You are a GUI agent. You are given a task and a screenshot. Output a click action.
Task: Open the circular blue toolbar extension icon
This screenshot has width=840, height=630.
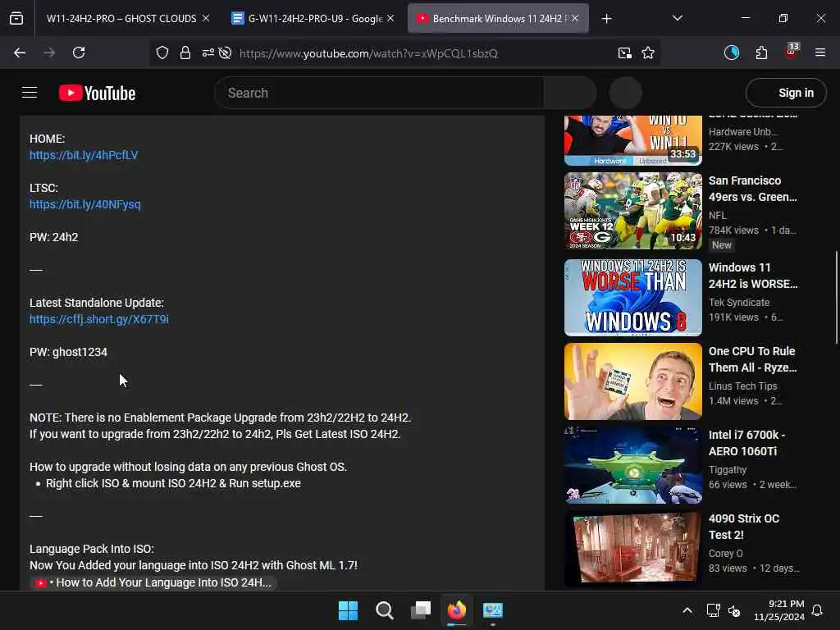pyautogui.click(x=732, y=52)
